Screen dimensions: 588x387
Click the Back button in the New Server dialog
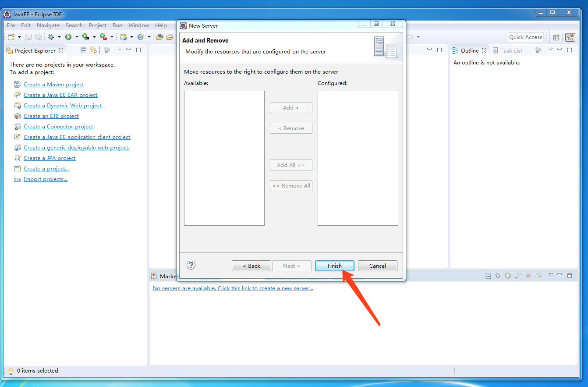(x=251, y=266)
